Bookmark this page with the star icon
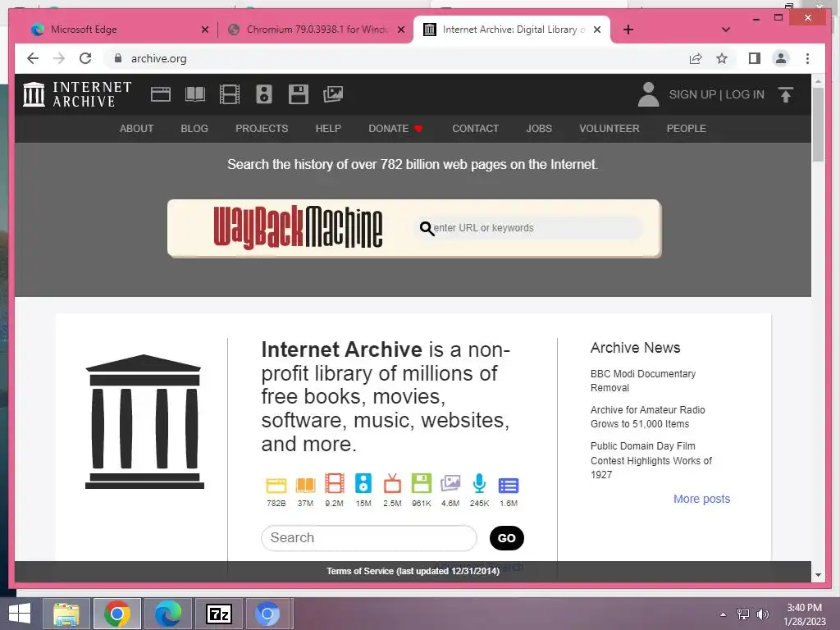Image resolution: width=840 pixels, height=630 pixels. tap(722, 58)
